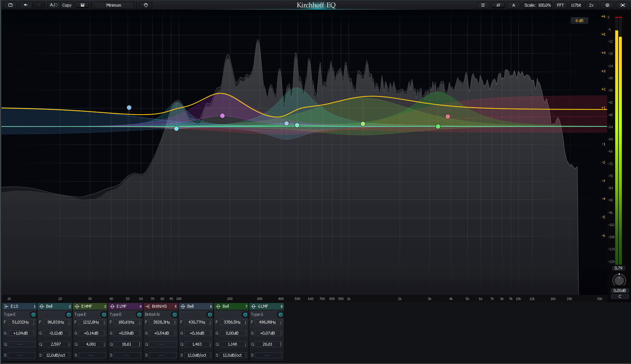Select the red band 5 shelf node
Screen dimensions: 631x364
click(x=448, y=117)
